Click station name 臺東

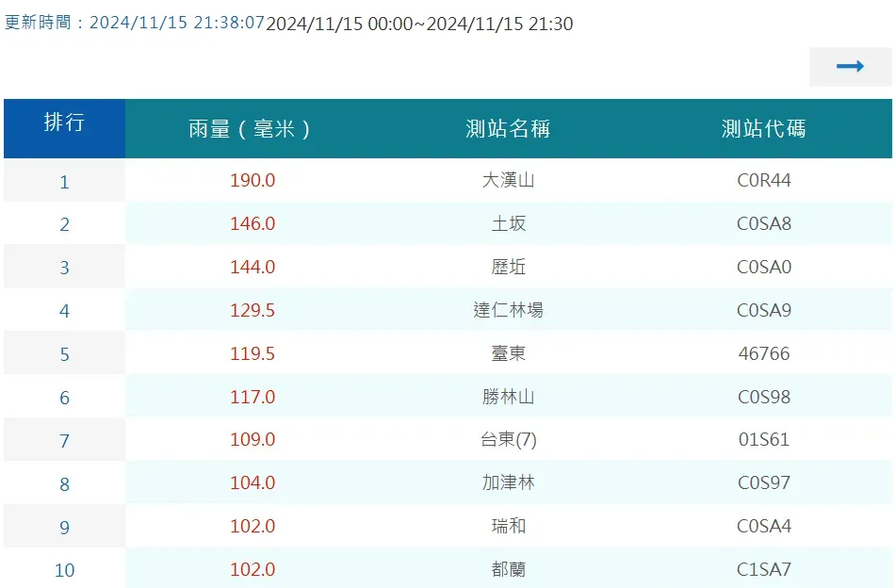point(508,353)
